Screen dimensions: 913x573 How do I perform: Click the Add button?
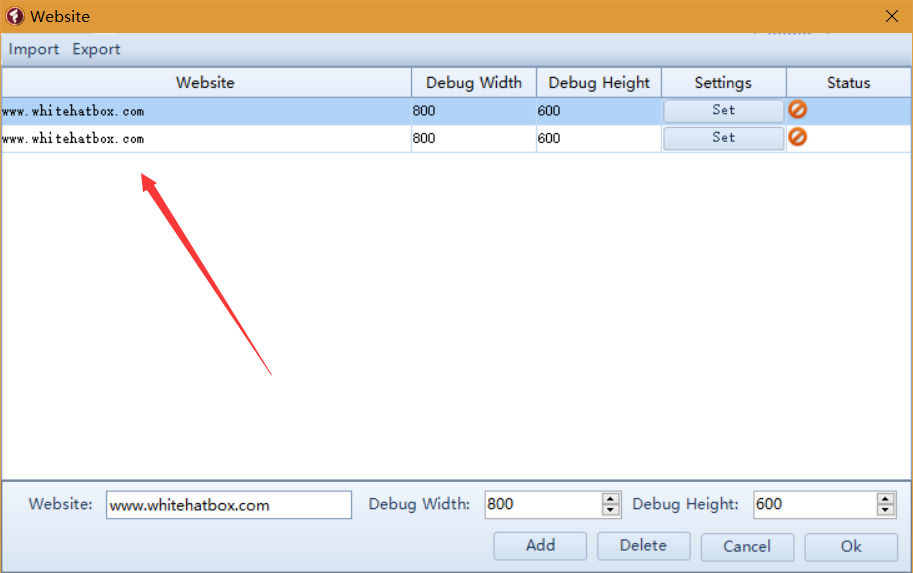[x=540, y=546]
